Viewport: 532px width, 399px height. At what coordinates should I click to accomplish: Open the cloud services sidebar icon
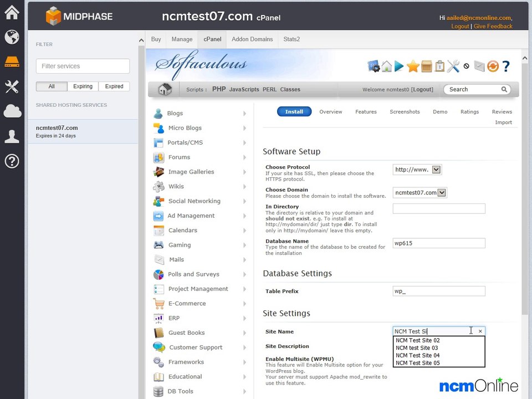(x=12, y=111)
